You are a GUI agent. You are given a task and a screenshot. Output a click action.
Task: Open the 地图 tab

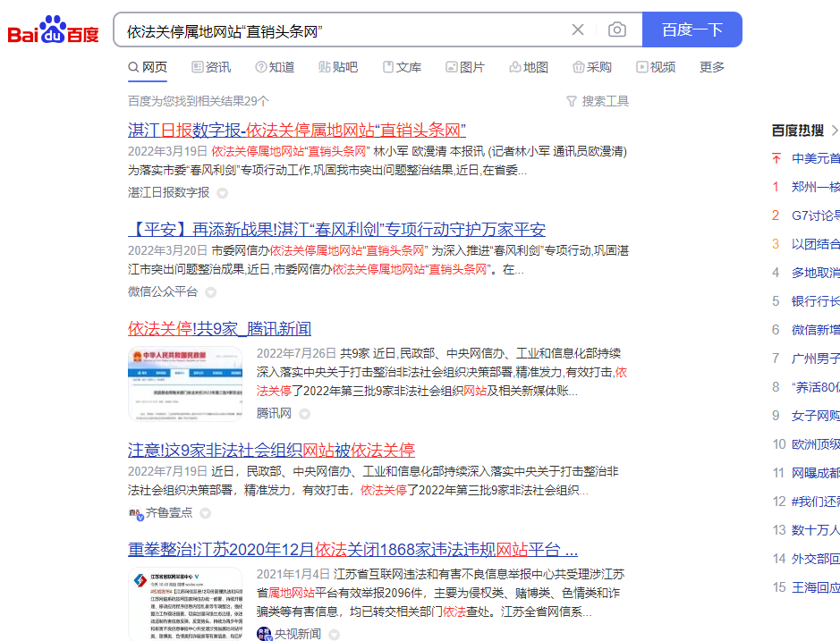[x=529, y=67]
